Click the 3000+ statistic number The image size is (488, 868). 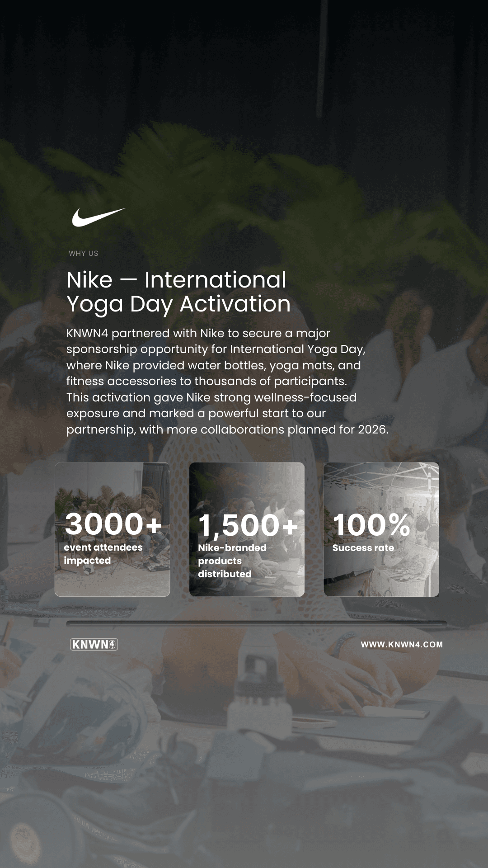pyautogui.click(x=113, y=524)
